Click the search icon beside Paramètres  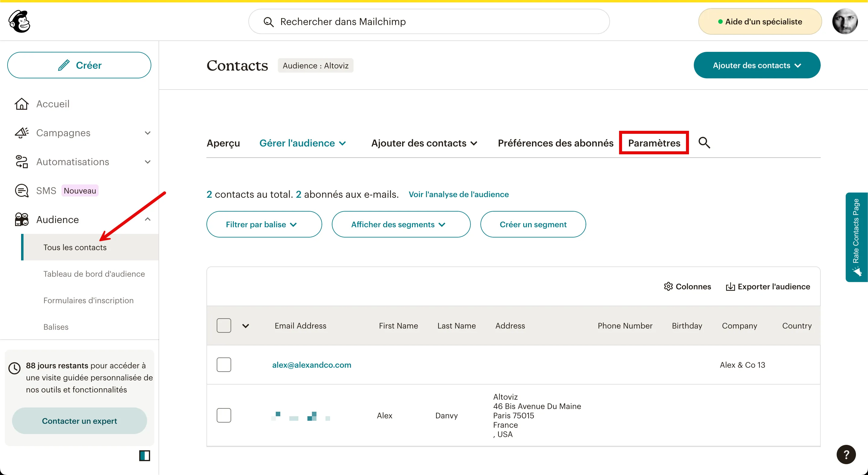pos(704,143)
